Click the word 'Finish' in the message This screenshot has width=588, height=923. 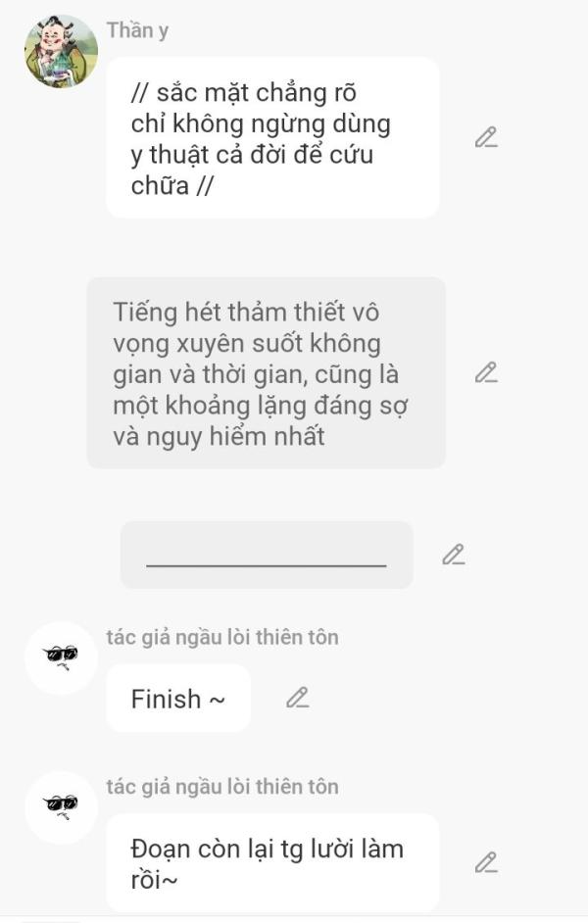(166, 699)
